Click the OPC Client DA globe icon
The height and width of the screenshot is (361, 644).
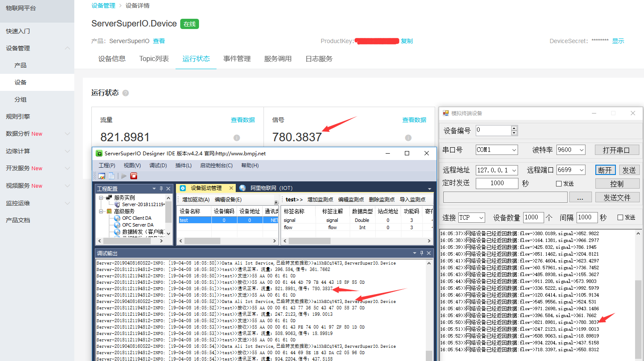coord(117,218)
